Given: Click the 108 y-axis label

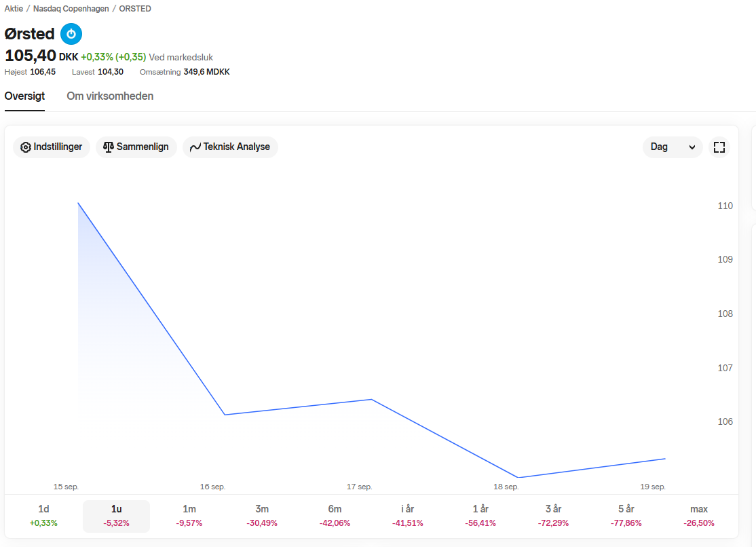Looking at the screenshot, I should point(725,314).
